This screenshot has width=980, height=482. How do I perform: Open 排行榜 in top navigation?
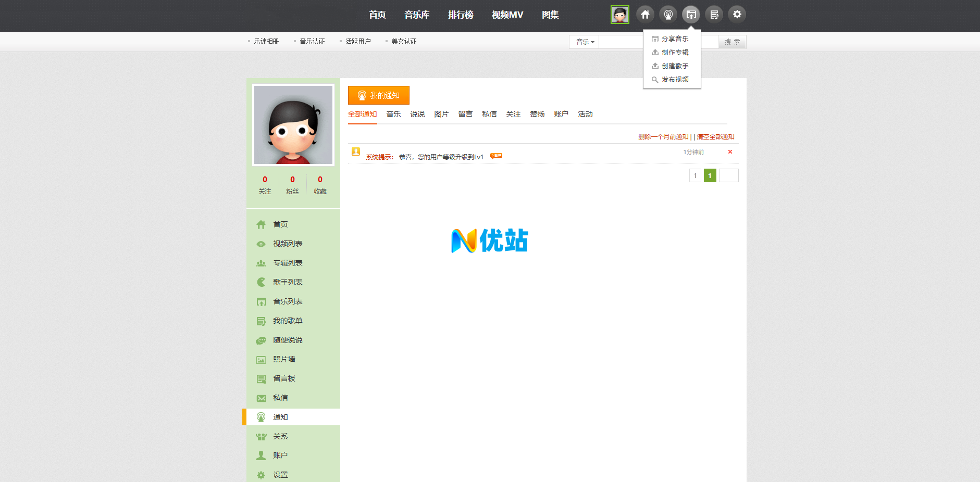click(x=461, y=15)
